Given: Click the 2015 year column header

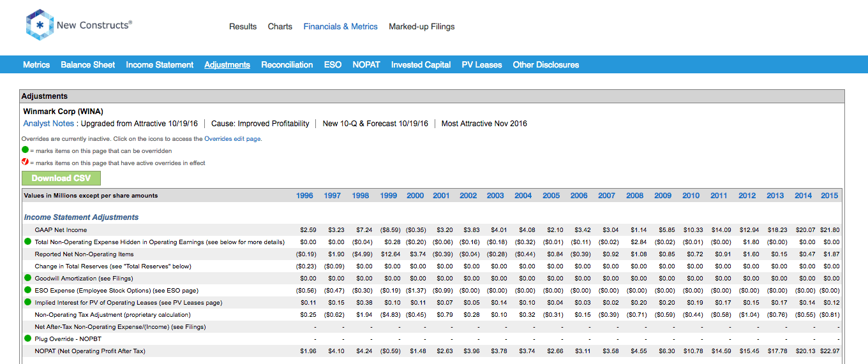Looking at the screenshot, I should (x=829, y=196).
